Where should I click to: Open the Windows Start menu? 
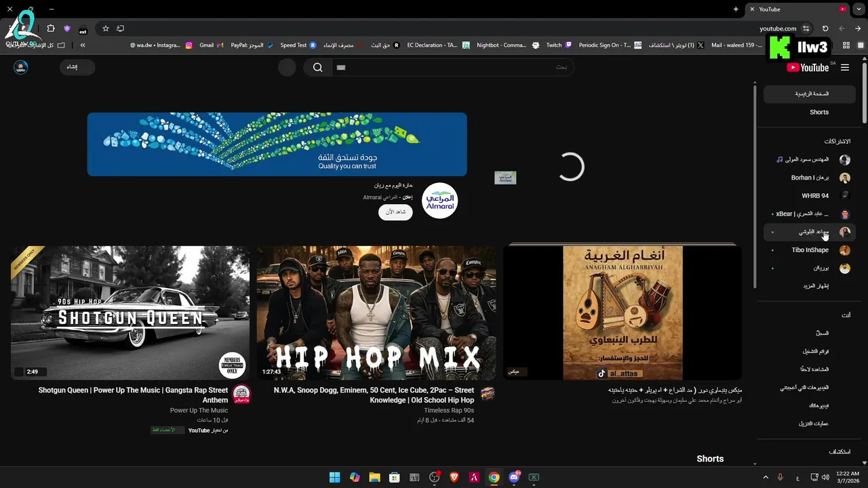click(334, 477)
